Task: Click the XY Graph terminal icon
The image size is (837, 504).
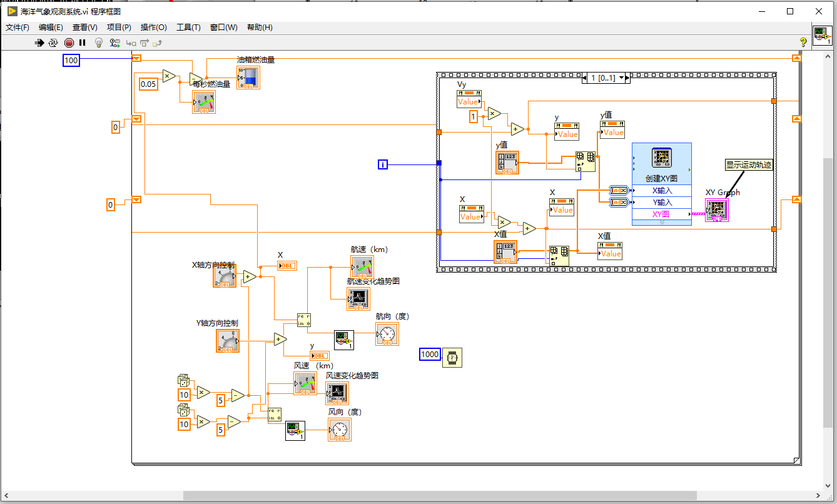Action: coord(717,210)
